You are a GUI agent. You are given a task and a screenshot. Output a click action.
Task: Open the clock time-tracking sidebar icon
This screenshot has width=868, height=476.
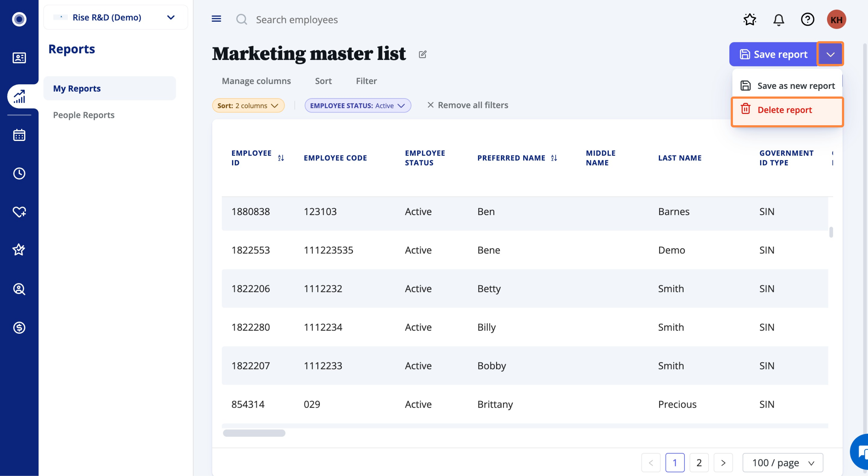(19, 173)
